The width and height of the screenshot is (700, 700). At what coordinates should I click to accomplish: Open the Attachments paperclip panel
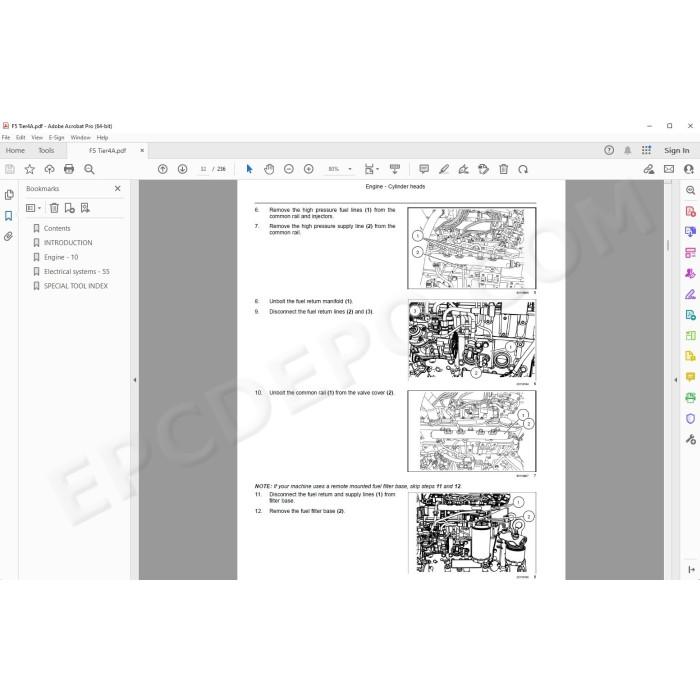click(x=8, y=237)
